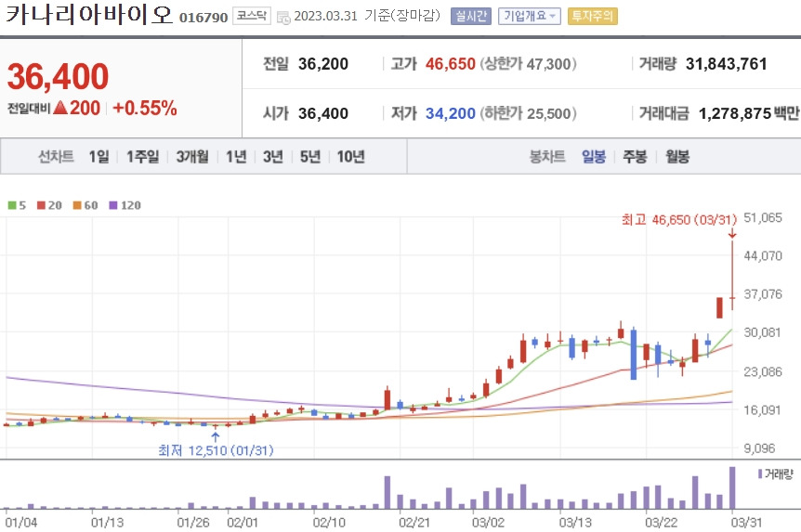Switch to 주봉 candlestick chart
The height and width of the screenshot is (532, 801).
(x=635, y=156)
